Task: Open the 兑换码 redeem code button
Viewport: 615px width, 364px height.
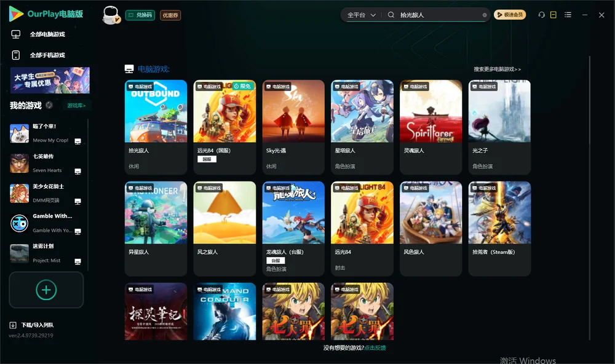Action: pyautogui.click(x=140, y=15)
